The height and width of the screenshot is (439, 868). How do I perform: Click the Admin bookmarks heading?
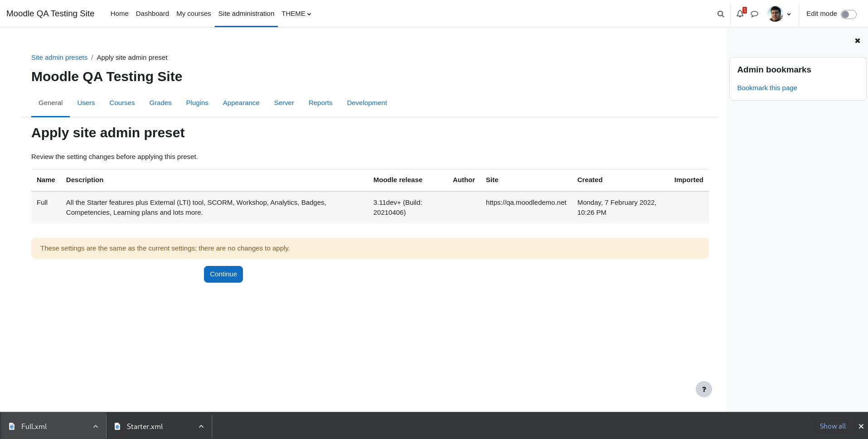(774, 70)
